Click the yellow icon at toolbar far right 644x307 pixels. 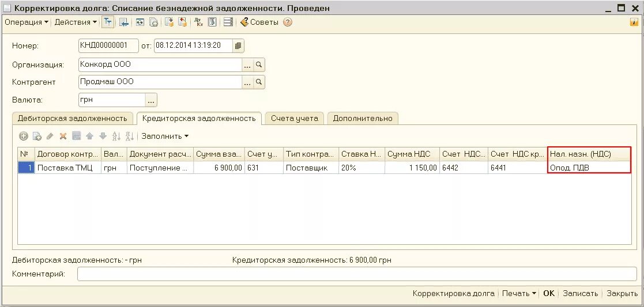[634, 22]
